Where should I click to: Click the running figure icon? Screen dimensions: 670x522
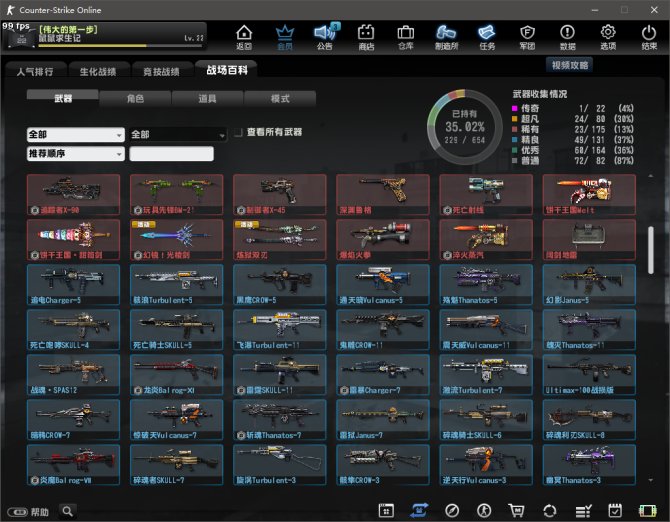484,510
